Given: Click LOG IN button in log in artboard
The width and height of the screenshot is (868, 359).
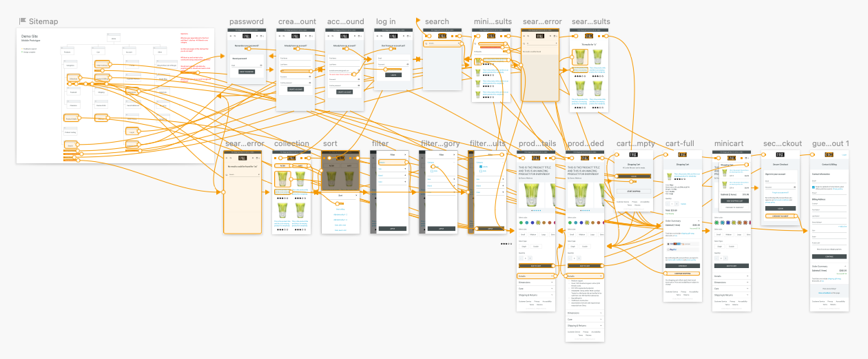Looking at the screenshot, I should [393, 75].
